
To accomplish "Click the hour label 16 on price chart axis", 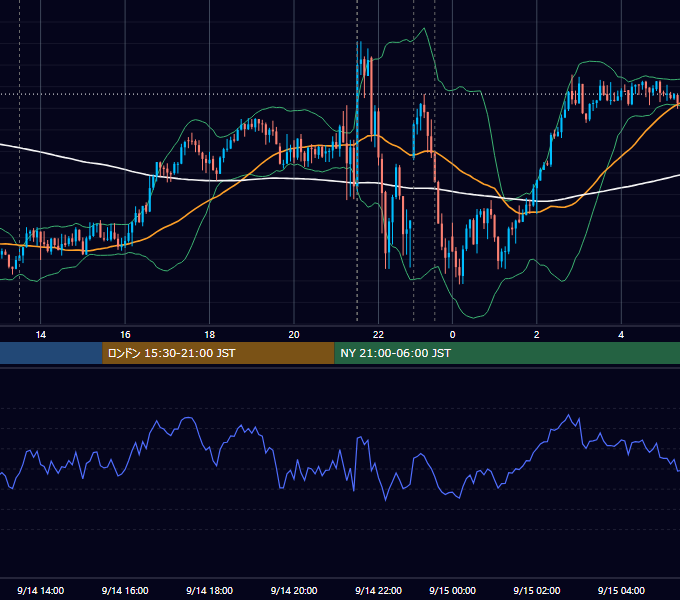I will pos(125,335).
